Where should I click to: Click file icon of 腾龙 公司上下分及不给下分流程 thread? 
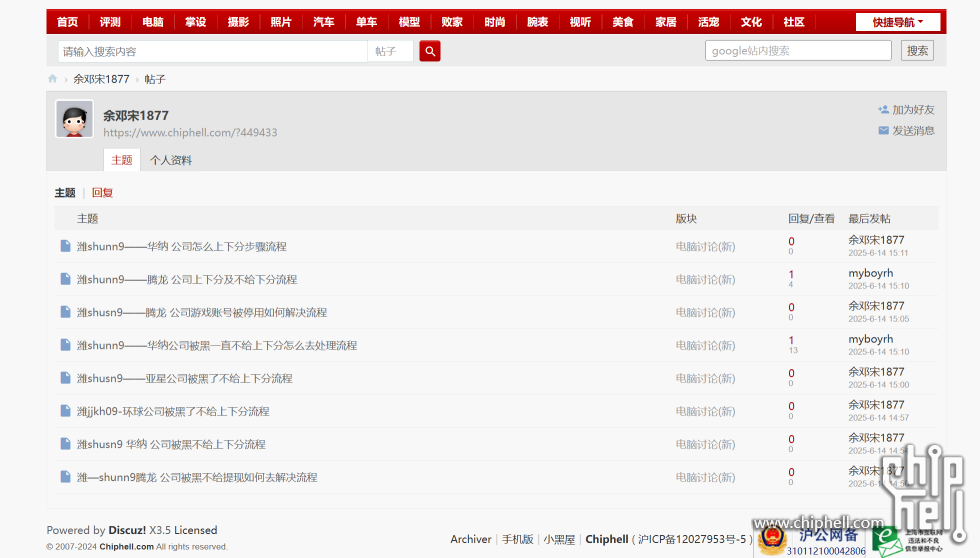pyautogui.click(x=65, y=279)
